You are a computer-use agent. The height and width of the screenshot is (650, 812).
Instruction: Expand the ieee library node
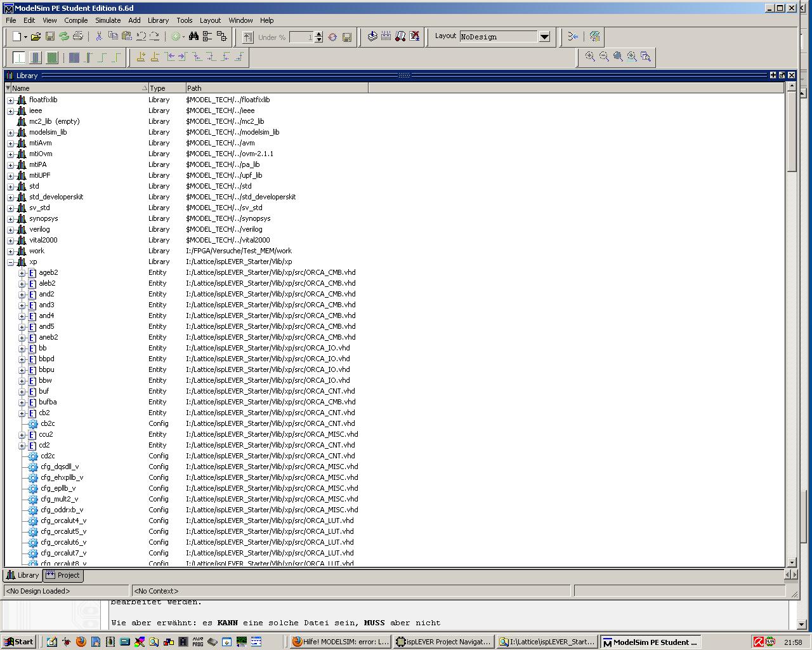[x=10, y=111]
